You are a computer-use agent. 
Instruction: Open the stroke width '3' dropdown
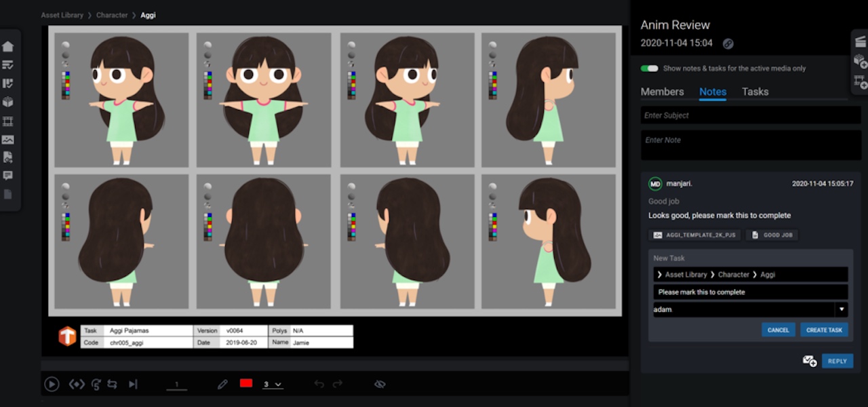coord(273,384)
